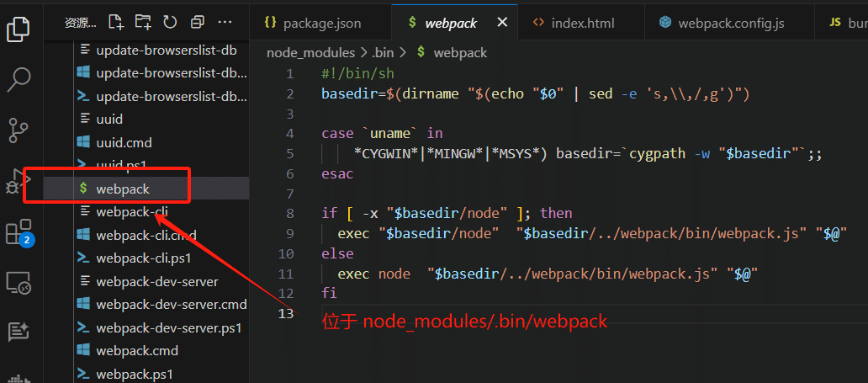The width and height of the screenshot is (868, 383).
Task: Open the Extensions view with badge 2
Action: [x=19, y=233]
